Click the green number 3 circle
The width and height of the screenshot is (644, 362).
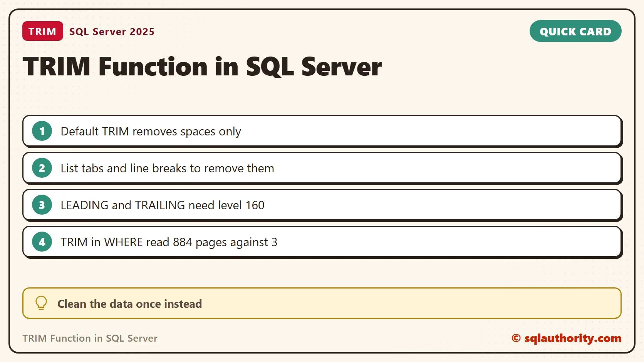42,205
